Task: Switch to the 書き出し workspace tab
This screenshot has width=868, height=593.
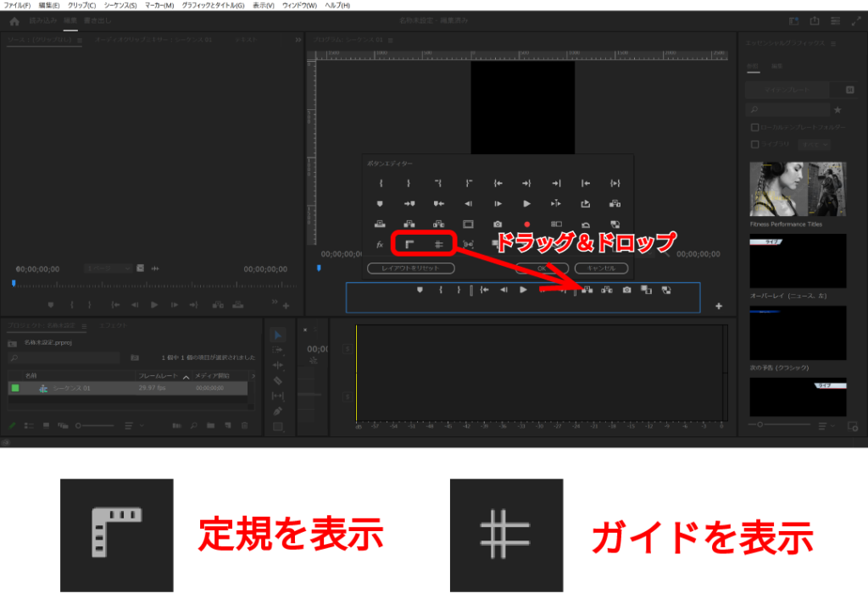Action: coord(94,20)
